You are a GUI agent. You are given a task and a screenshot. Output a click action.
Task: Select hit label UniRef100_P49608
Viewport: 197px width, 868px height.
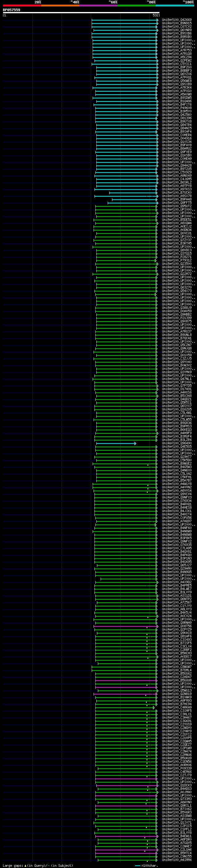click(x=176, y=108)
